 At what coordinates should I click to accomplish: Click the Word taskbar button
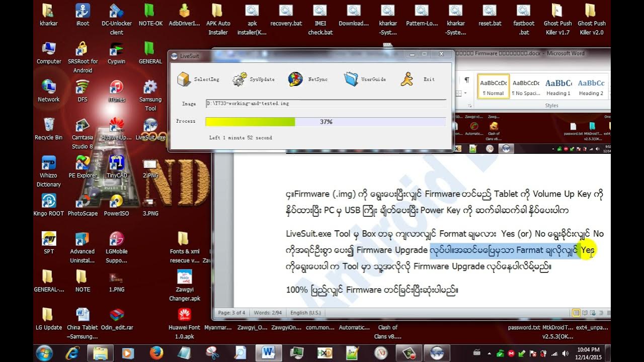click(268, 352)
